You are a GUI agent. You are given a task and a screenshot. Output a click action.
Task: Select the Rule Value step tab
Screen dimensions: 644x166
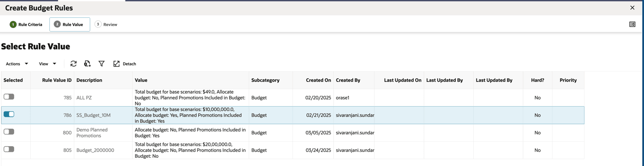[x=70, y=24]
